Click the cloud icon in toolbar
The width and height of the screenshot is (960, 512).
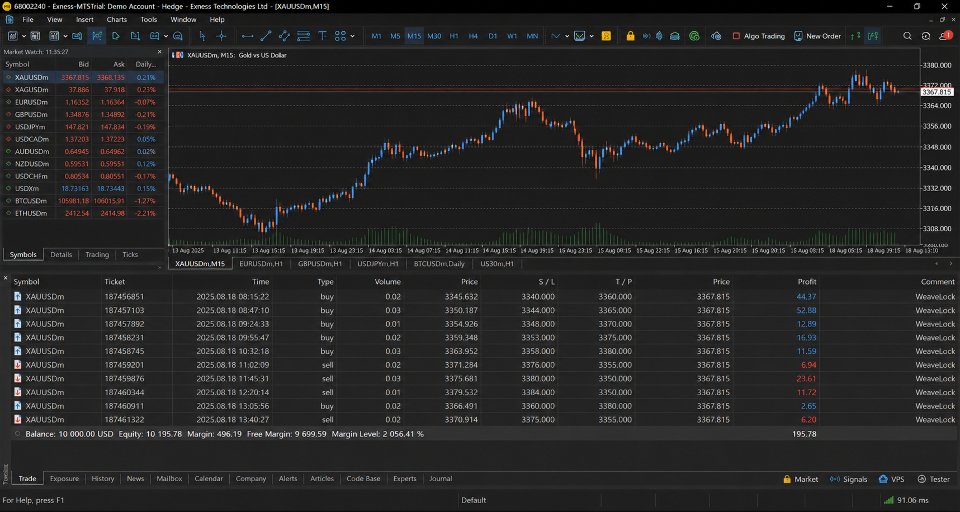coord(716,36)
